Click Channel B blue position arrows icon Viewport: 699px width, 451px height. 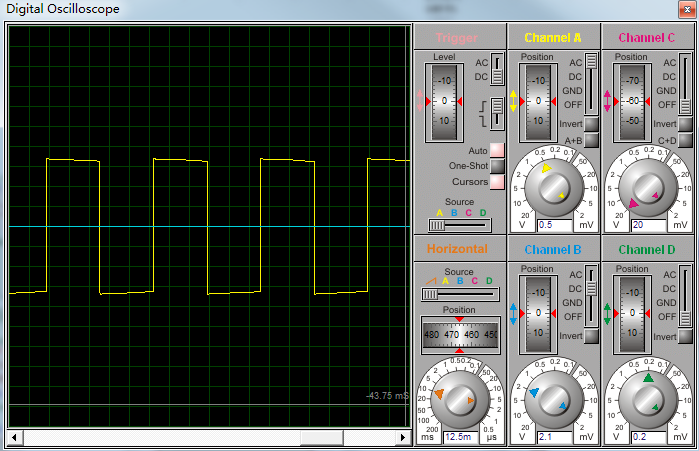pos(514,314)
